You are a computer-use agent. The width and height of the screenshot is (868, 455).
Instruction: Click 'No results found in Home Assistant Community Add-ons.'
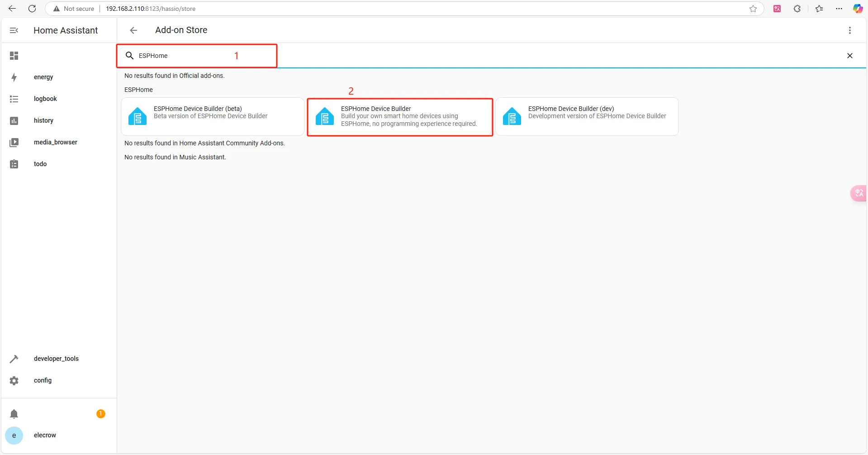click(204, 143)
